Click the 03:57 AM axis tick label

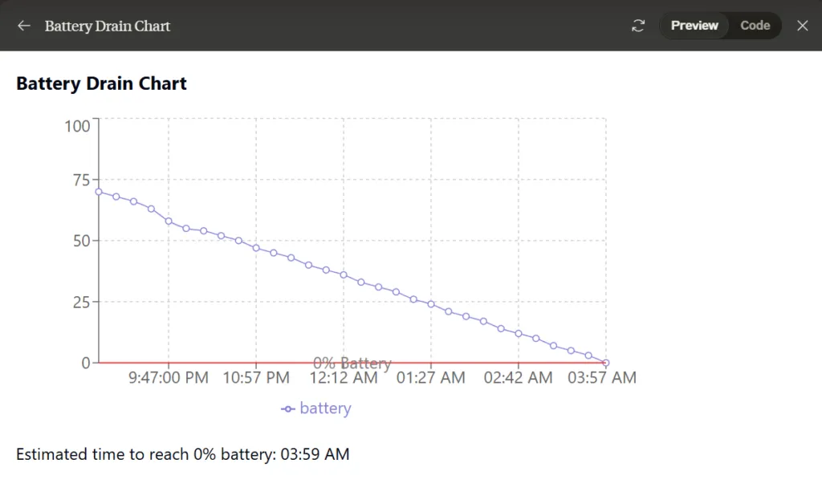pos(602,378)
